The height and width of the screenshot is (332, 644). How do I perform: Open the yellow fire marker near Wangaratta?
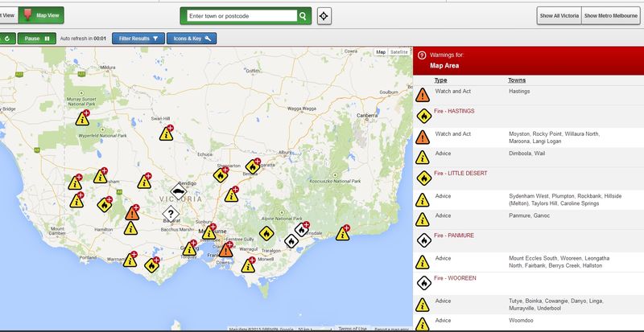click(253, 166)
